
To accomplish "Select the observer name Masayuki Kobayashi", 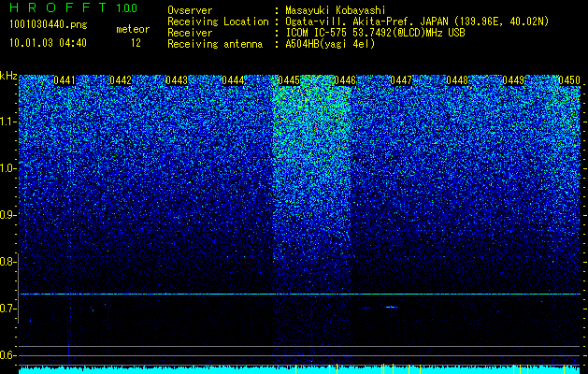I will (x=335, y=10).
